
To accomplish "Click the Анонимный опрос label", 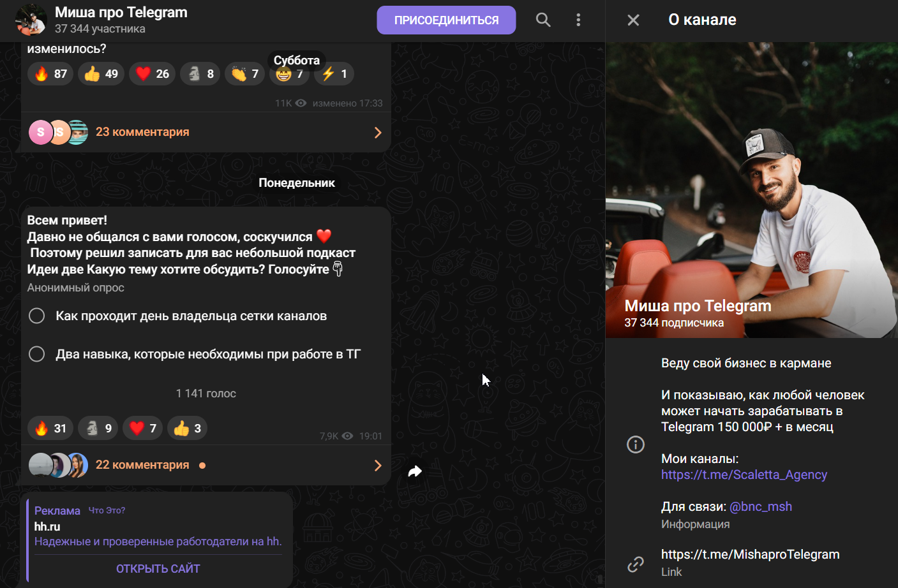I will coord(76,288).
